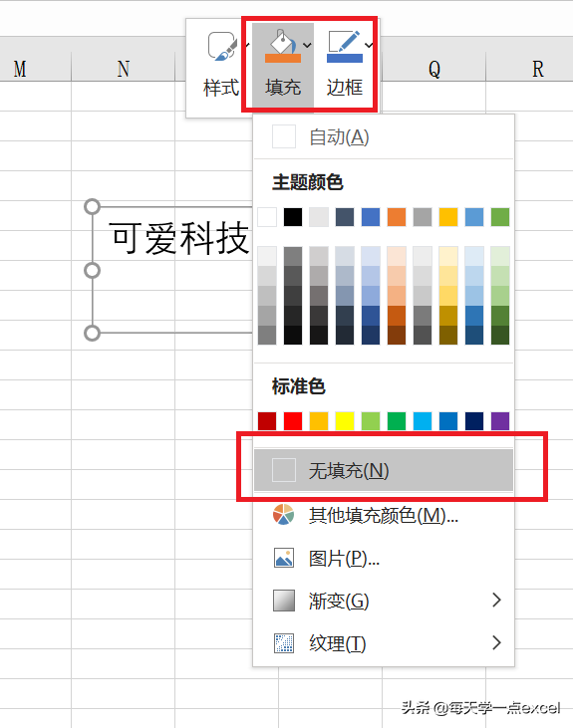Open the 样式 style tool

click(x=221, y=65)
